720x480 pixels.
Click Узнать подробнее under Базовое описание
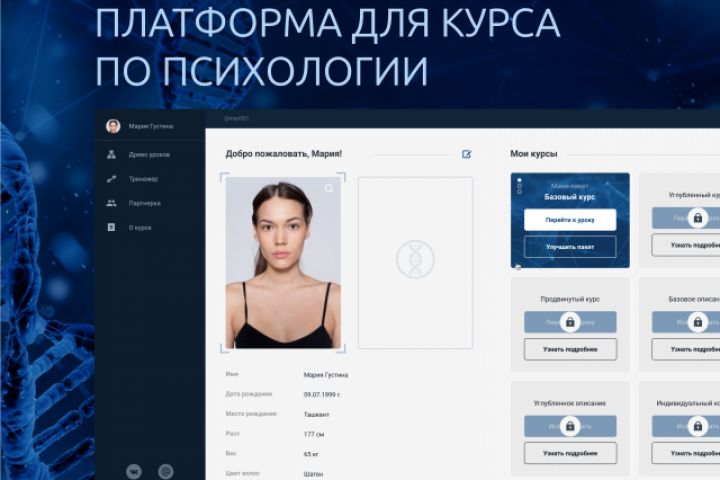tap(686, 350)
